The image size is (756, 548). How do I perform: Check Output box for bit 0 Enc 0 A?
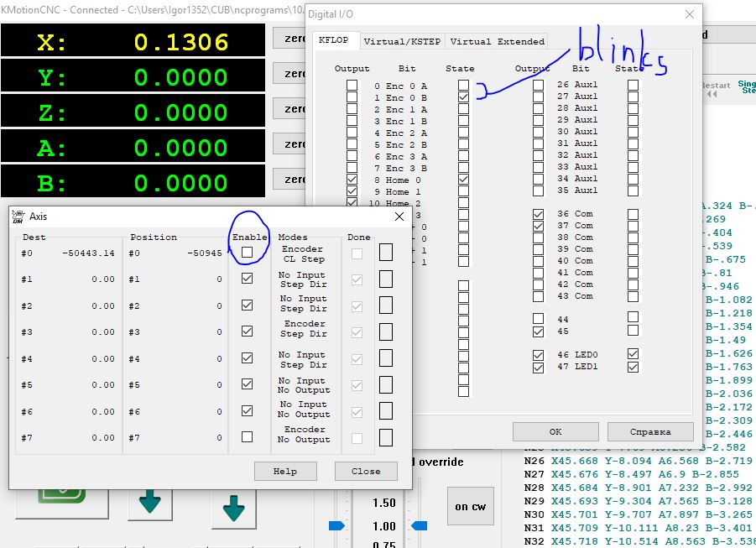pos(352,86)
